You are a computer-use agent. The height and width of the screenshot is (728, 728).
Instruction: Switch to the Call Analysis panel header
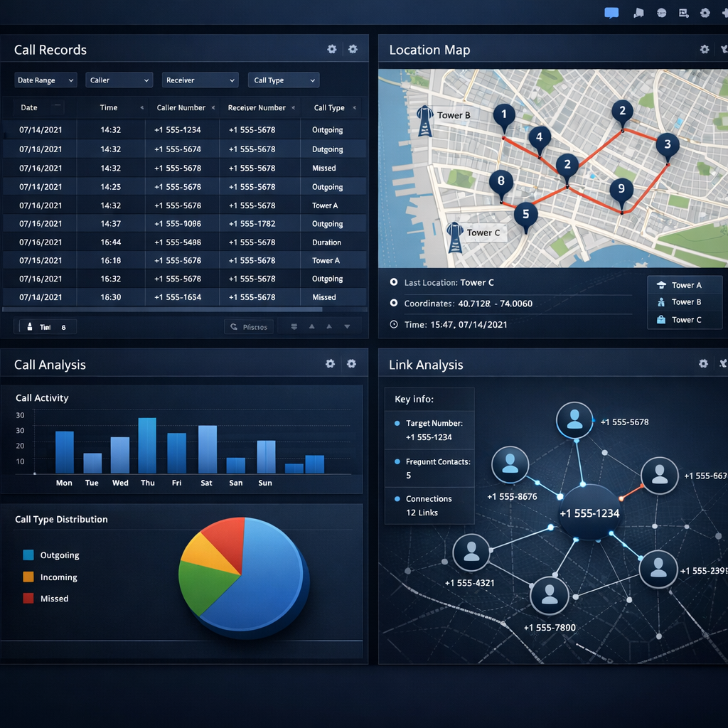click(x=49, y=364)
